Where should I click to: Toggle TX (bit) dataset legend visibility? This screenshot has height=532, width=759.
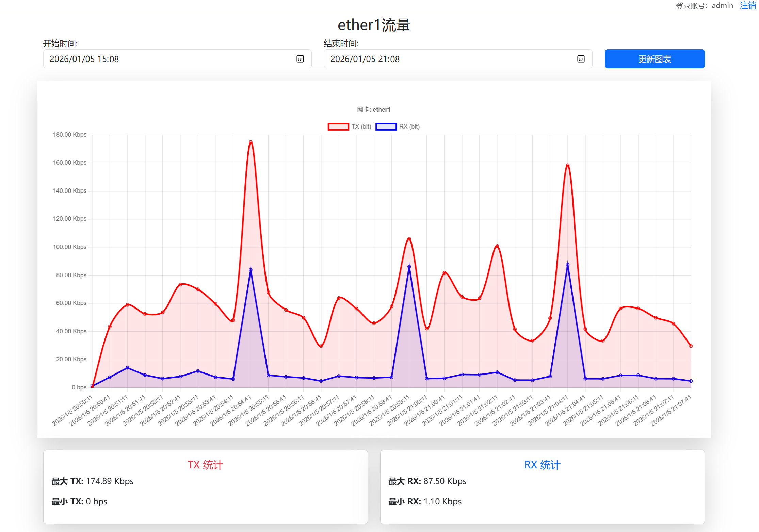coord(361,127)
